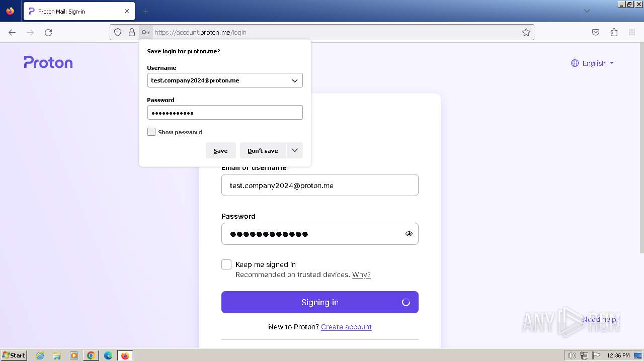The image size is (644, 362).
Task: Click the Username field in save login popup
Action: 225,80
